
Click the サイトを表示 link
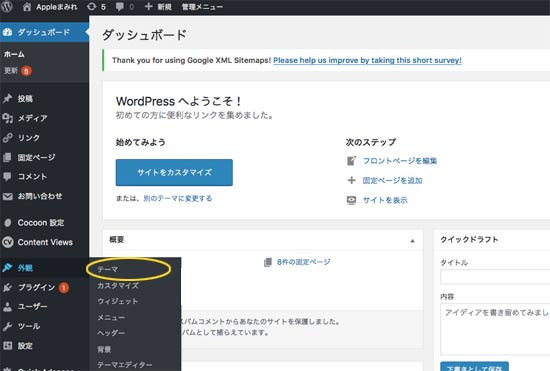coord(385,200)
